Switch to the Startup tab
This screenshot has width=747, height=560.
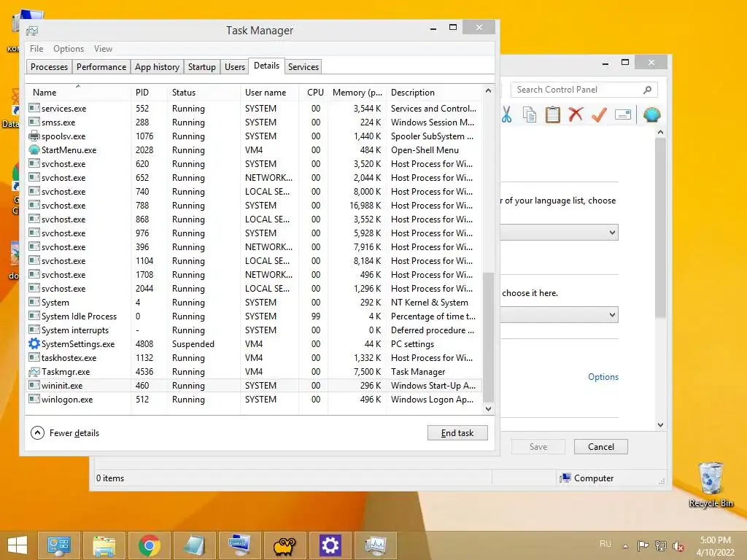tap(201, 66)
